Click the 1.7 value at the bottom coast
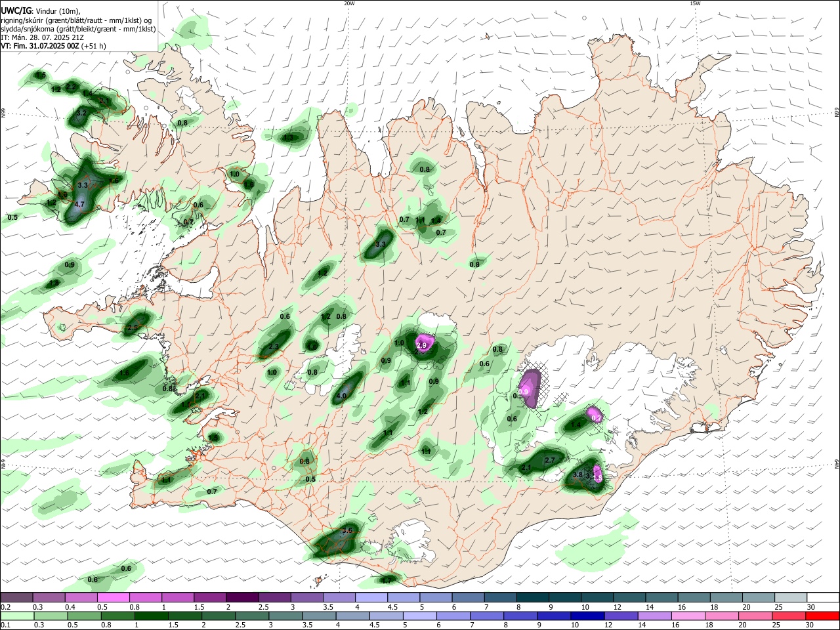Viewport: 840px width, 630px height. click(x=386, y=580)
